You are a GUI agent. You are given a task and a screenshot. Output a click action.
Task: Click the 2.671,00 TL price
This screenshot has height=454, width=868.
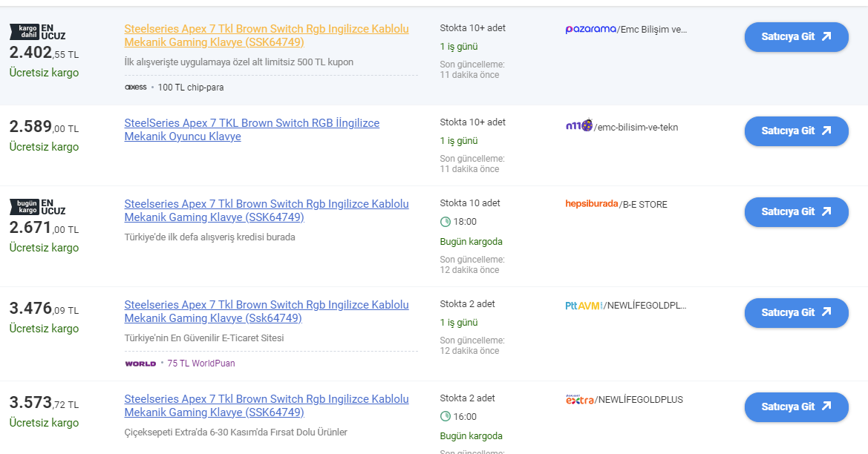pos(44,229)
